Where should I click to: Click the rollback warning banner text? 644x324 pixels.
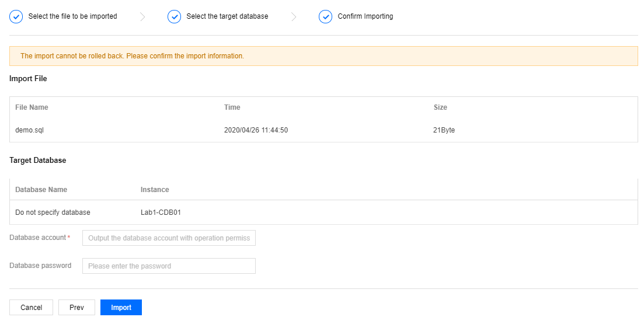[132, 56]
